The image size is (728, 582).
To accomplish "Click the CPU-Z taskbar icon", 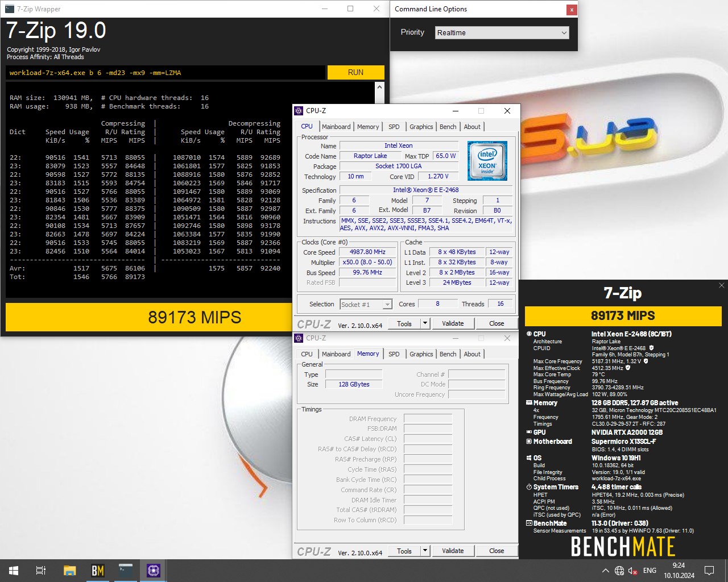I will pyautogui.click(x=154, y=571).
